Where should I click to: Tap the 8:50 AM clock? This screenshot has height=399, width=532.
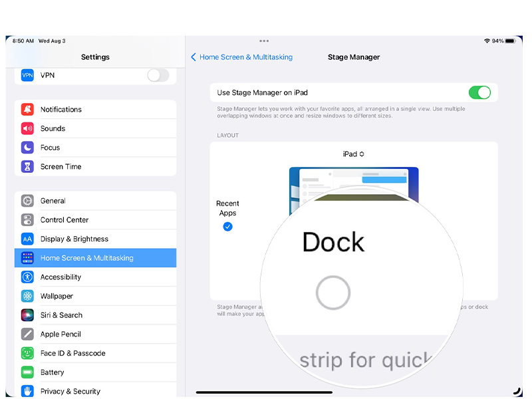tap(23, 41)
